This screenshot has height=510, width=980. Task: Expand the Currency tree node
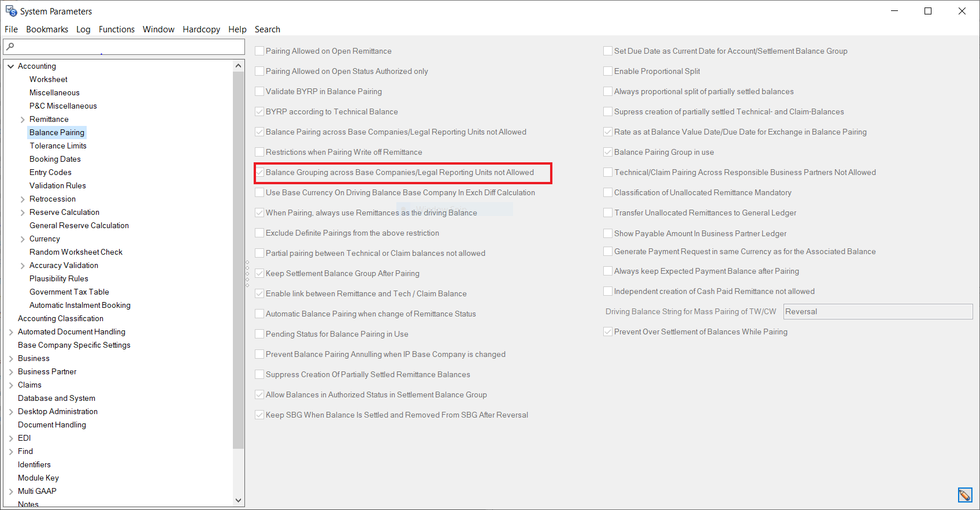(x=23, y=239)
